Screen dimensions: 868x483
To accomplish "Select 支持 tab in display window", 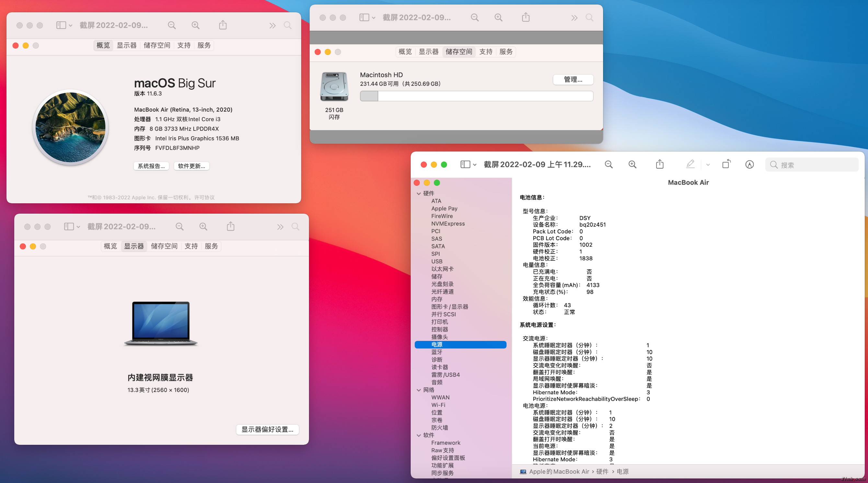I will [191, 246].
